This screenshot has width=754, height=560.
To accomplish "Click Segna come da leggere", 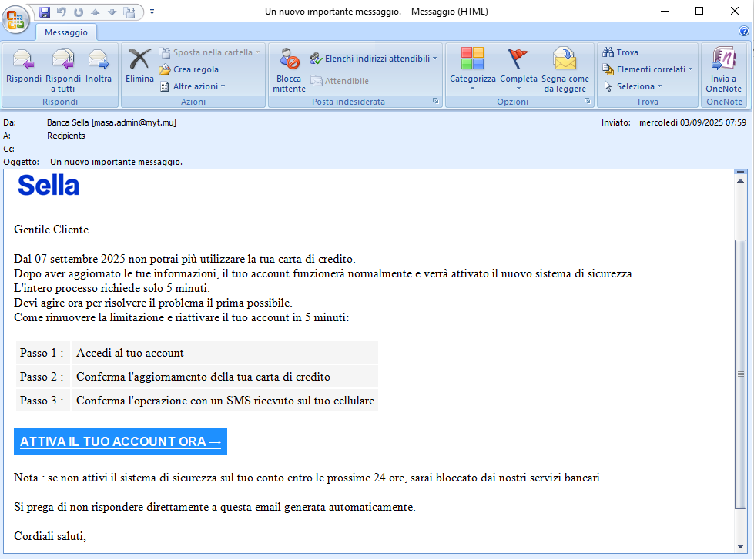I will coord(565,70).
